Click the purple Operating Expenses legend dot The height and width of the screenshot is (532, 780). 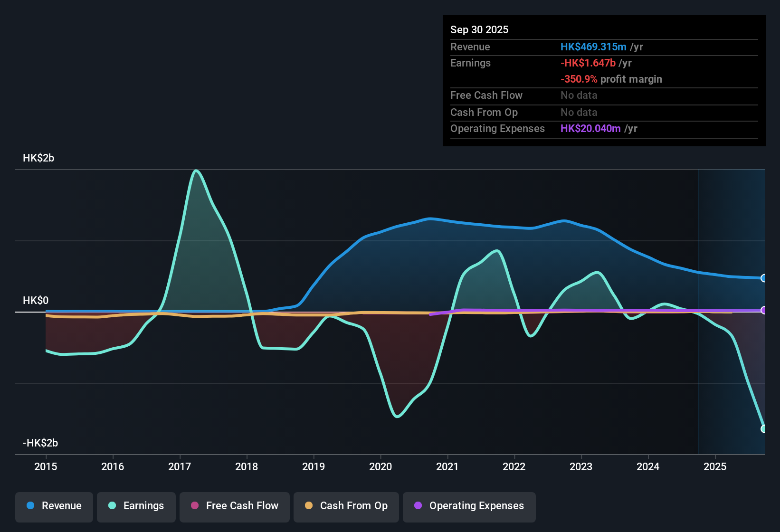click(x=418, y=506)
